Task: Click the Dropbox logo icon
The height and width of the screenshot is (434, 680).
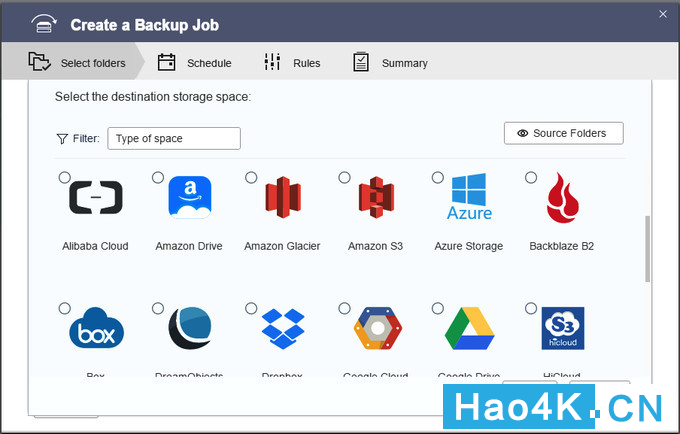Action: click(283, 328)
